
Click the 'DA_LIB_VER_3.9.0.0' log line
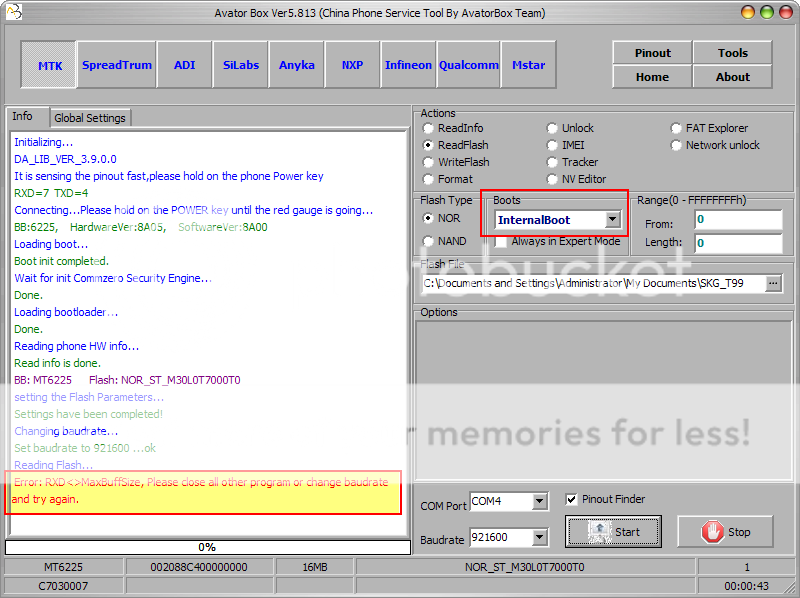(65, 159)
